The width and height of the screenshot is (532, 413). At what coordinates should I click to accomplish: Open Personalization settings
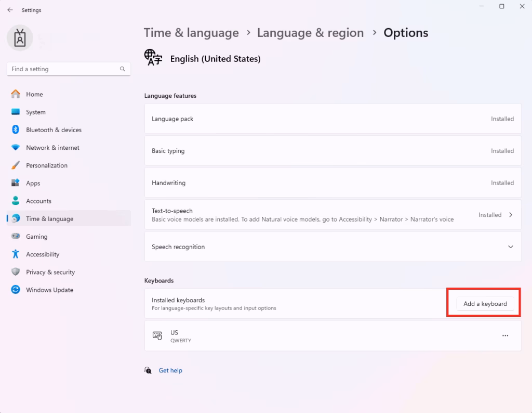click(69, 165)
